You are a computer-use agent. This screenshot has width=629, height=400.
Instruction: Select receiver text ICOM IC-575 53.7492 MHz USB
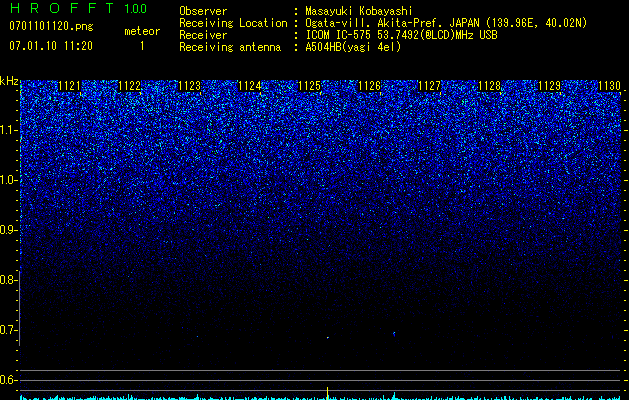click(x=401, y=35)
